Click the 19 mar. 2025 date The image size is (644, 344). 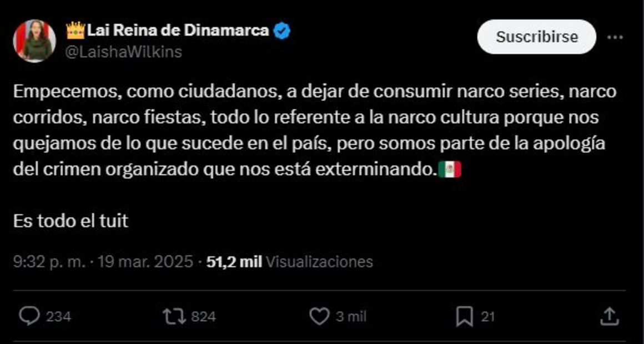click(x=145, y=261)
